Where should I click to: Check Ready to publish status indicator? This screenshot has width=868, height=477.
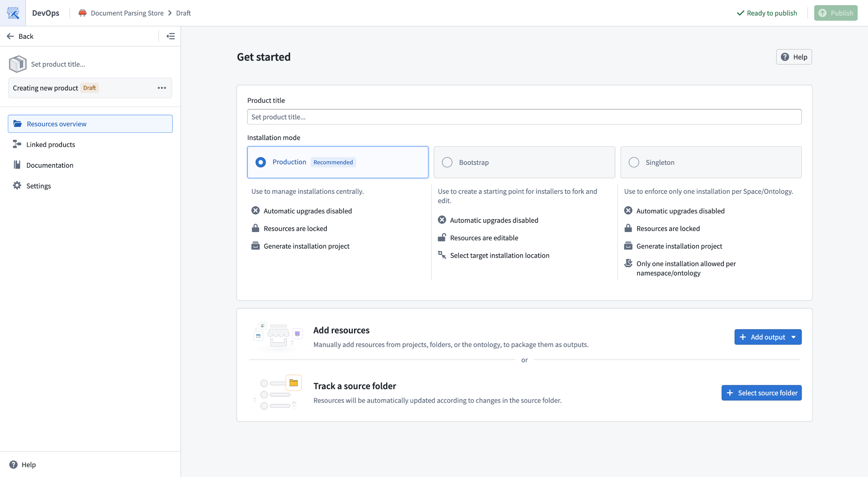click(767, 13)
